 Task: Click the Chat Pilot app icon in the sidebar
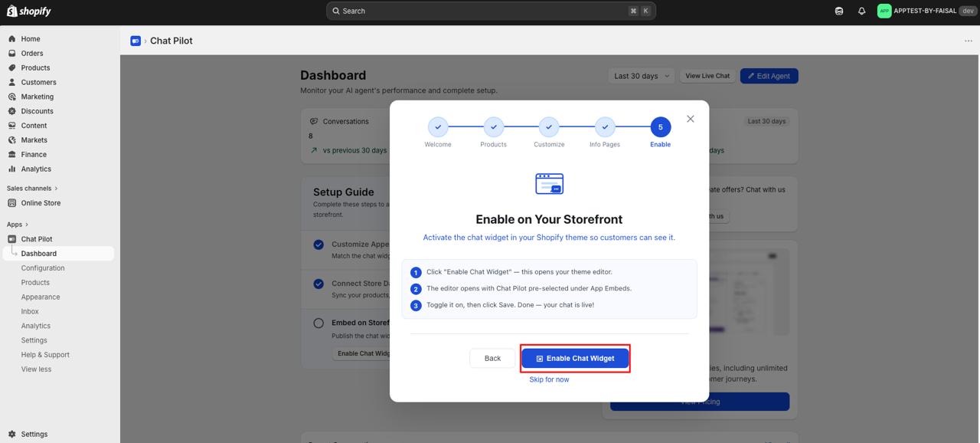click(x=11, y=239)
